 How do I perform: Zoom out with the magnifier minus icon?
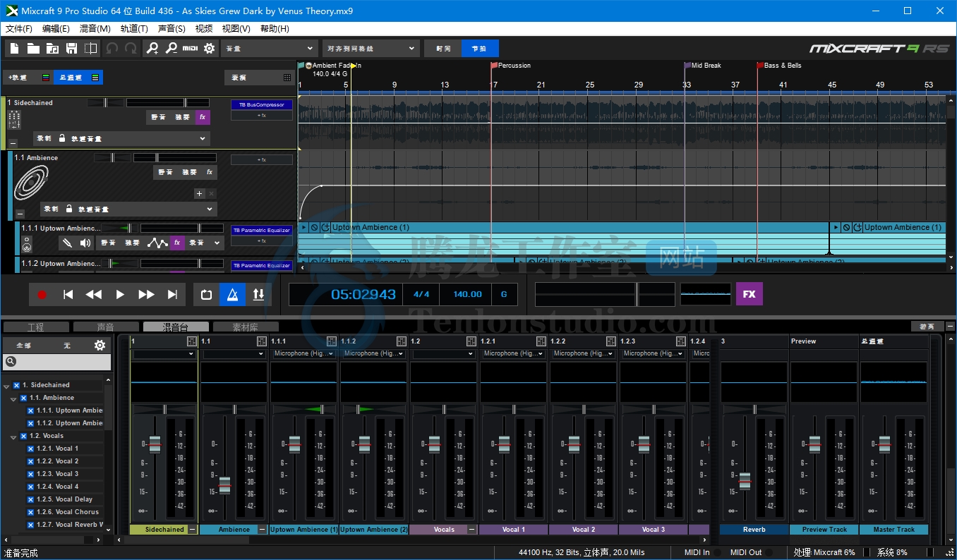[x=171, y=48]
